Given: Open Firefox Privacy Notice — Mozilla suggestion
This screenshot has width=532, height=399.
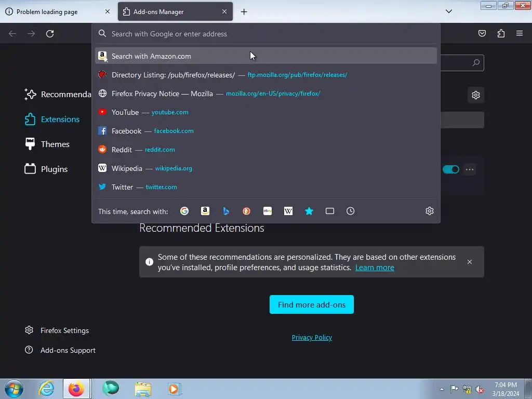Looking at the screenshot, I should (x=265, y=94).
